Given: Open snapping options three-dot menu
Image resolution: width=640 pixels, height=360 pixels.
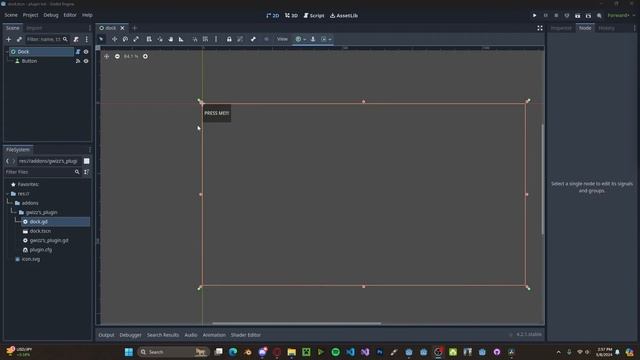Looking at the screenshot, I should click(x=216, y=39).
